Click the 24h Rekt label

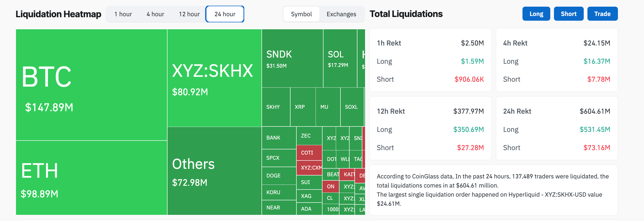(517, 111)
